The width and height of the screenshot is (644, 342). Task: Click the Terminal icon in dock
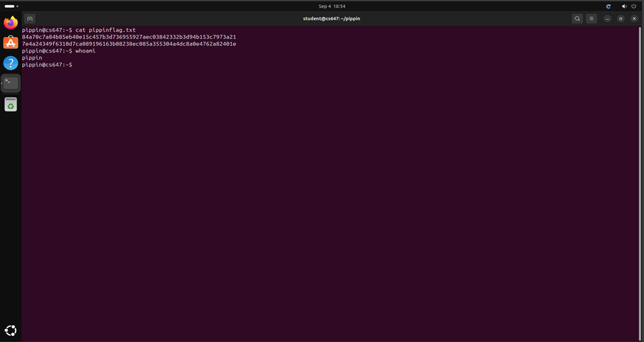tap(11, 83)
